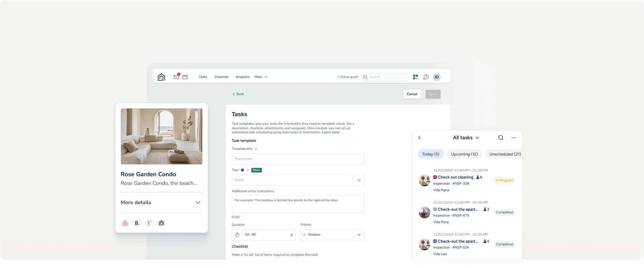Open three-dot options in All tasks panel
Viewport: 644px width, 268px height.
tap(514, 138)
